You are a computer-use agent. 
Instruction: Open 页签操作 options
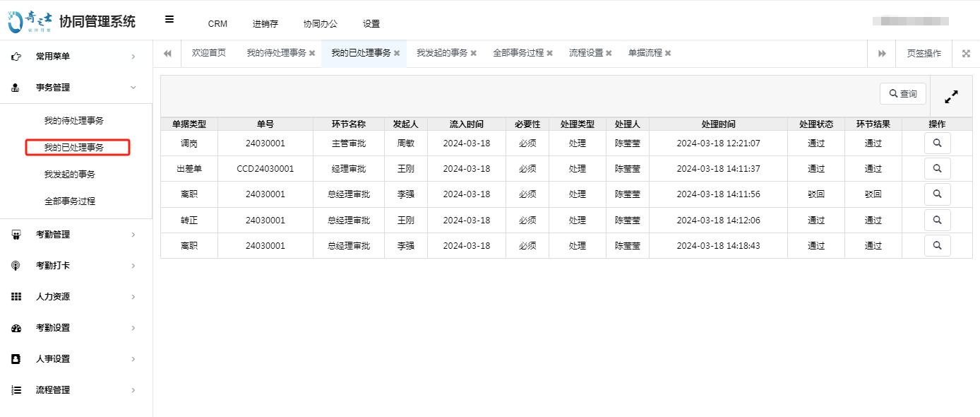click(924, 52)
